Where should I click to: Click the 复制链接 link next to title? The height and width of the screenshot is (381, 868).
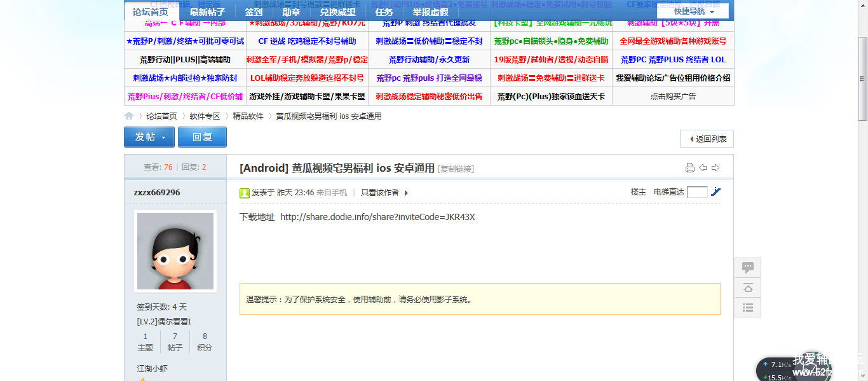tap(456, 169)
